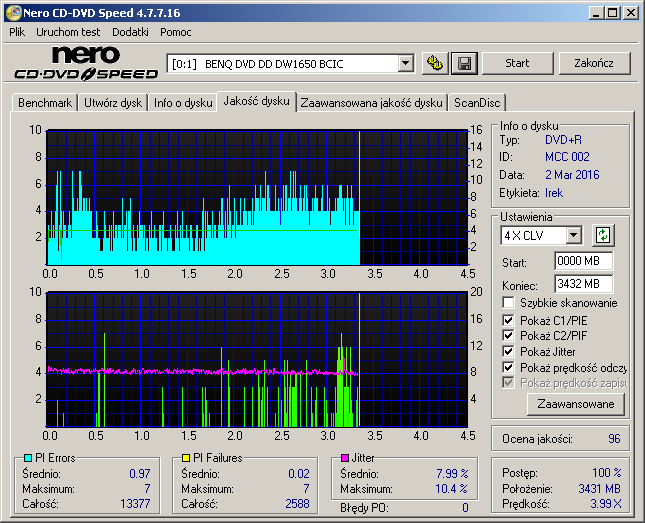The image size is (645, 523).
Task: Click the floppy disk save icon
Action: 464,63
